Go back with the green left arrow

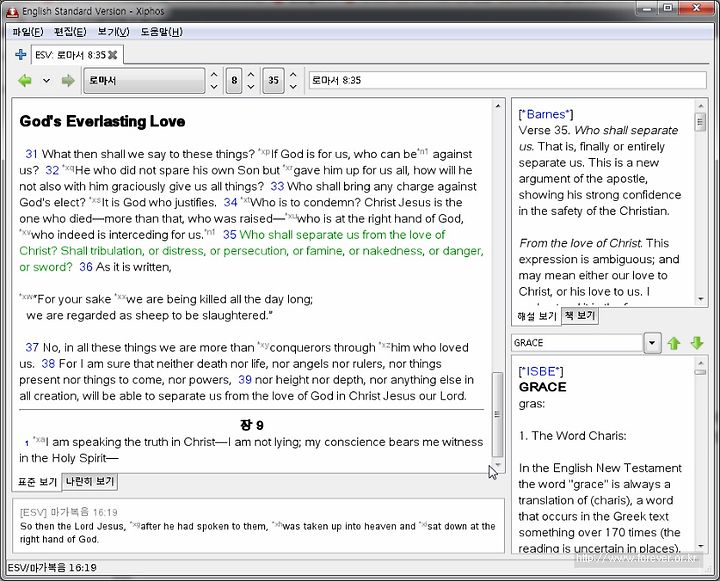(25, 81)
